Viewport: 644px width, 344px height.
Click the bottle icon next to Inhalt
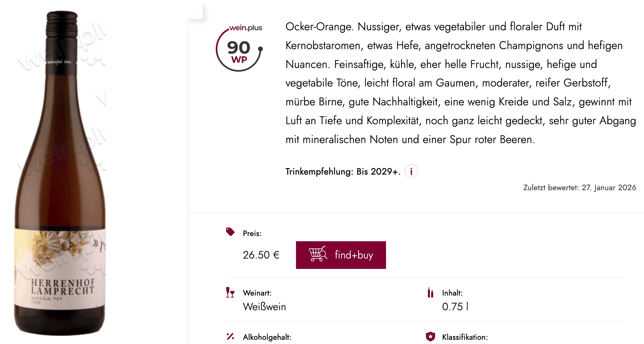pos(430,293)
